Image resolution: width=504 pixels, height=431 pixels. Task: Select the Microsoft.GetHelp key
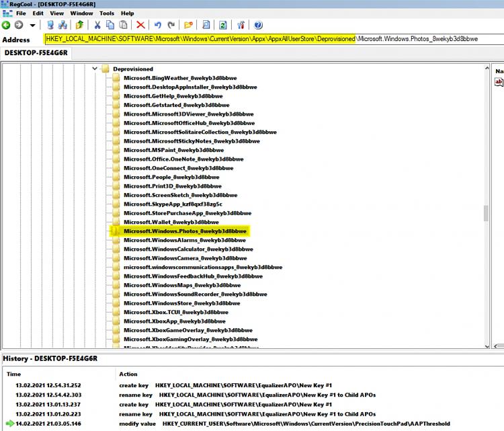173,96
